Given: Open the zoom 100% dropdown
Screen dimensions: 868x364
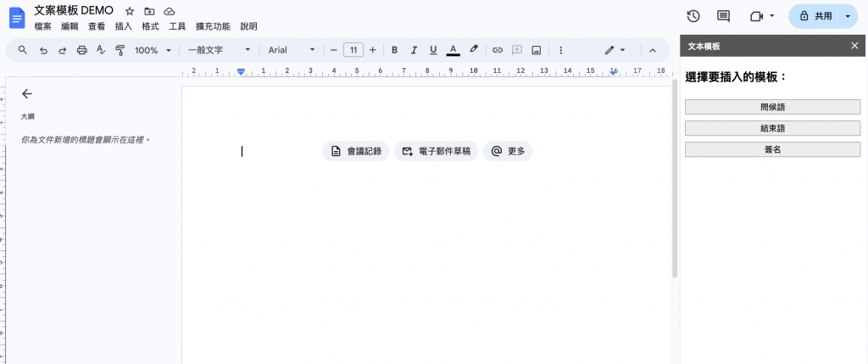Looking at the screenshot, I should (153, 50).
